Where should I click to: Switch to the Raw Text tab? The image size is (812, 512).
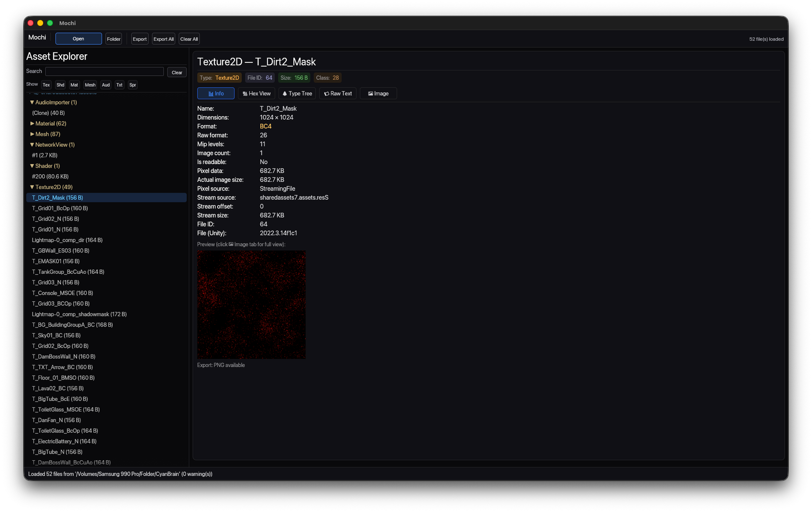point(337,93)
